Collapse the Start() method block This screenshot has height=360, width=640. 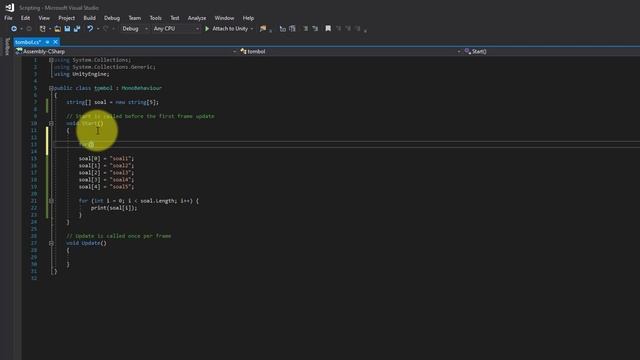click(x=51, y=123)
